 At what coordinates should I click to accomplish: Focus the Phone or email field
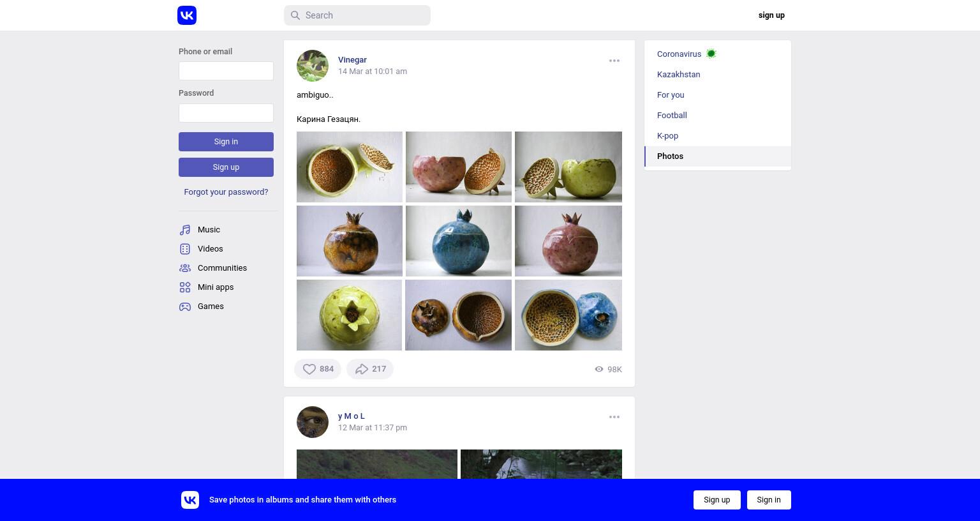[x=226, y=71]
